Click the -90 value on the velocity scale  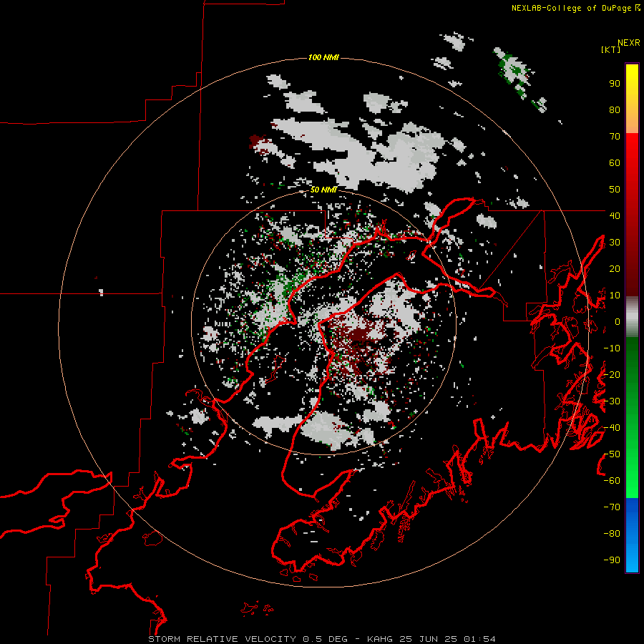pyautogui.click(x=612, y=560)
